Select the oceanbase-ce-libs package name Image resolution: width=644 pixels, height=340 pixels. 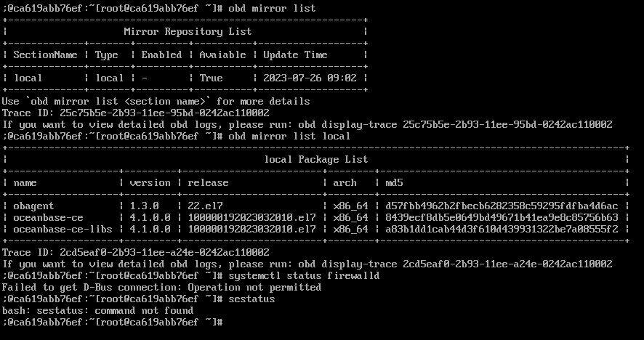[63, 229]
